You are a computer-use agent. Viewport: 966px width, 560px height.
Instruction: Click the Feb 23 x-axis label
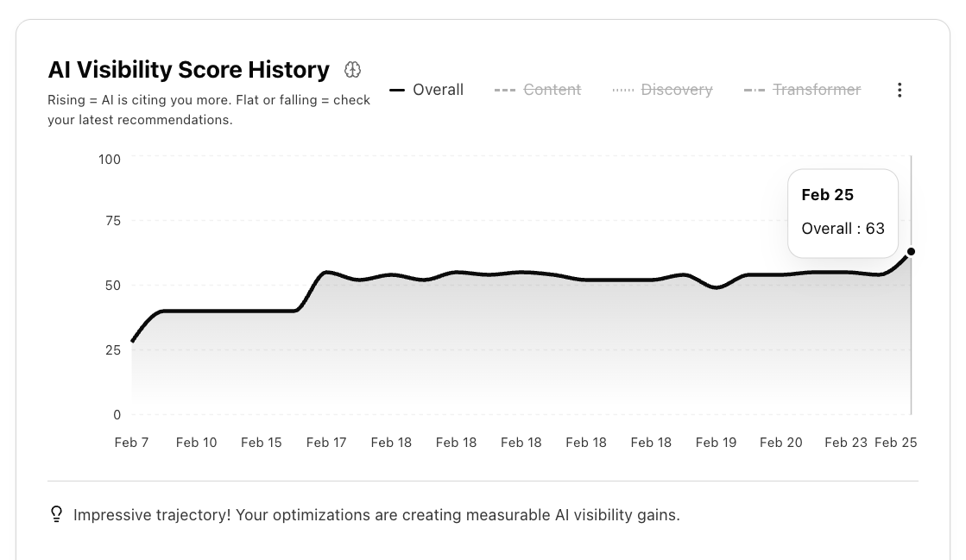click(x=846, y=443)
